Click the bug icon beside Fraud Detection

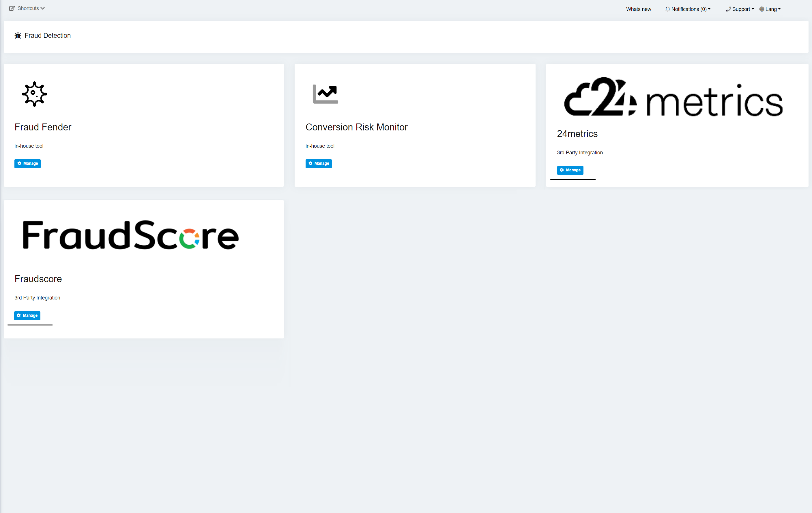[x=18, y=36]
